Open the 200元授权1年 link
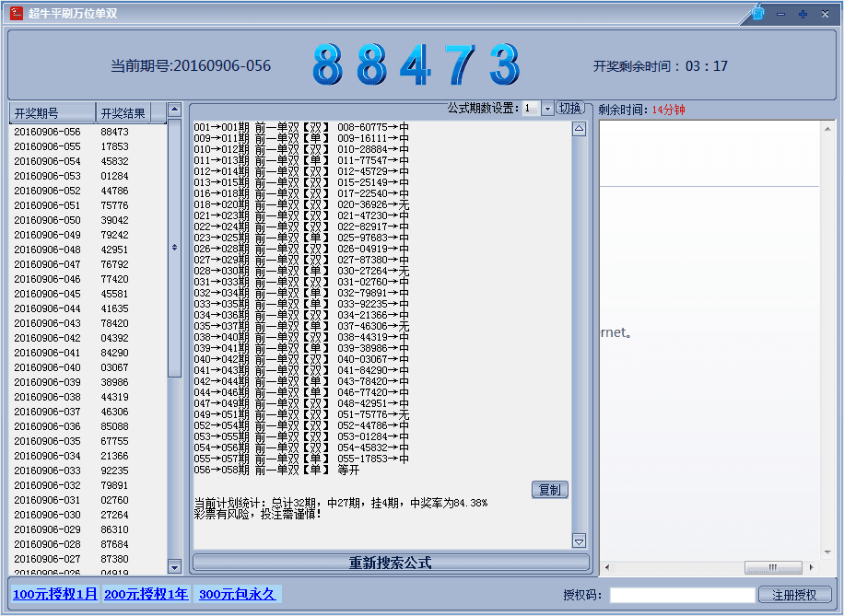 tap(147, 594)
